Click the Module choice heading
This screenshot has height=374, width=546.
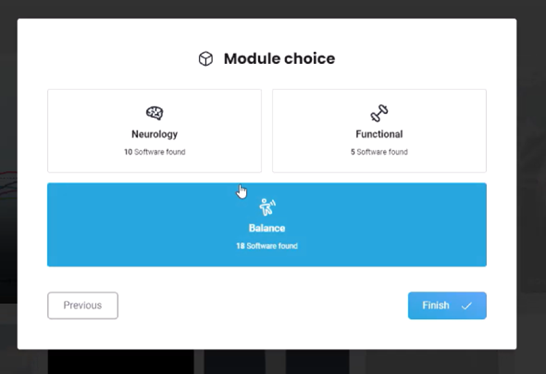pyautogui.click(x=279, y=59)
